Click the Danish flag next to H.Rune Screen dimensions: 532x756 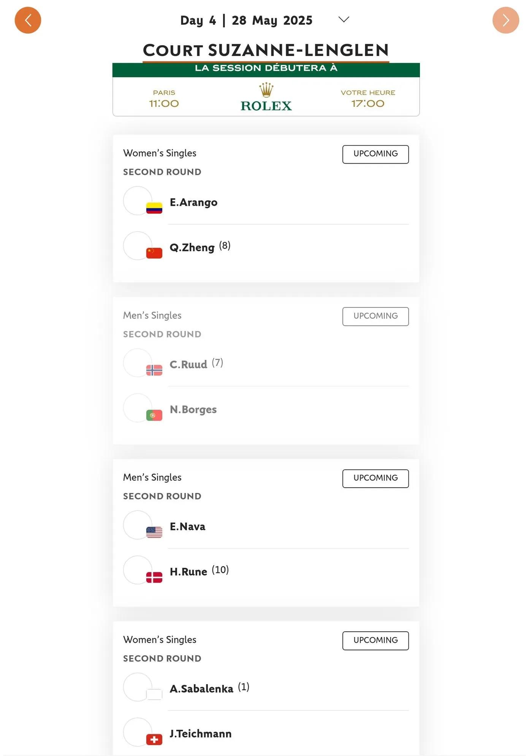[x=154, y=577]
